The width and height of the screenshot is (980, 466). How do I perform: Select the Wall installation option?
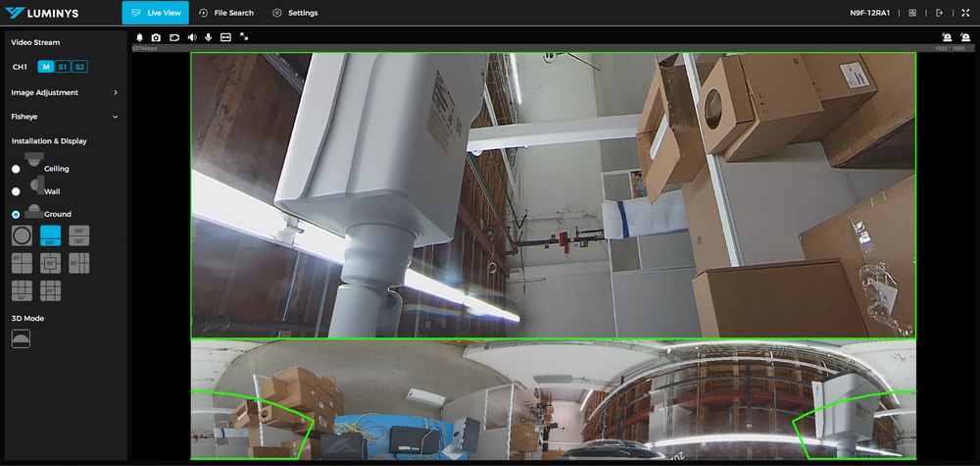(16, 191)
